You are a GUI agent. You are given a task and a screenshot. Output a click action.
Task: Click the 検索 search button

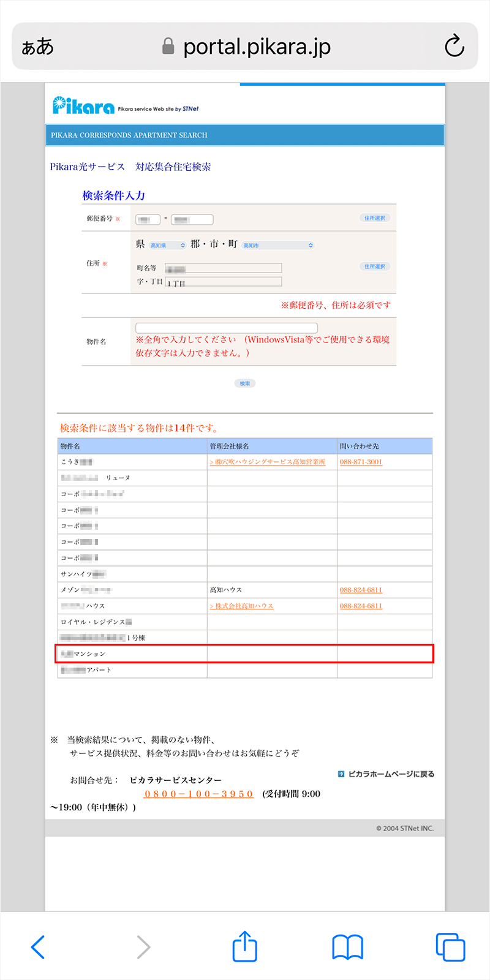[x=245, y=383]
